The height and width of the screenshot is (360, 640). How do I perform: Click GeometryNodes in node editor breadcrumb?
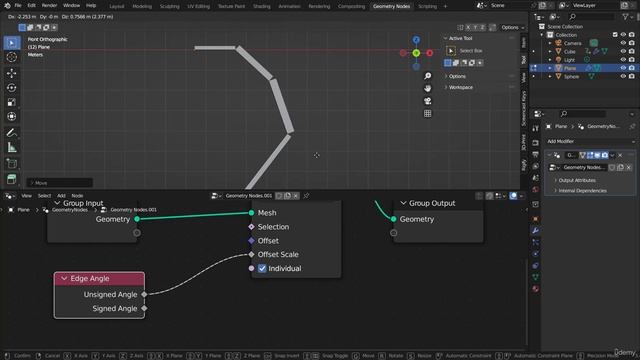pyautogui.click(x=70, y=210)
